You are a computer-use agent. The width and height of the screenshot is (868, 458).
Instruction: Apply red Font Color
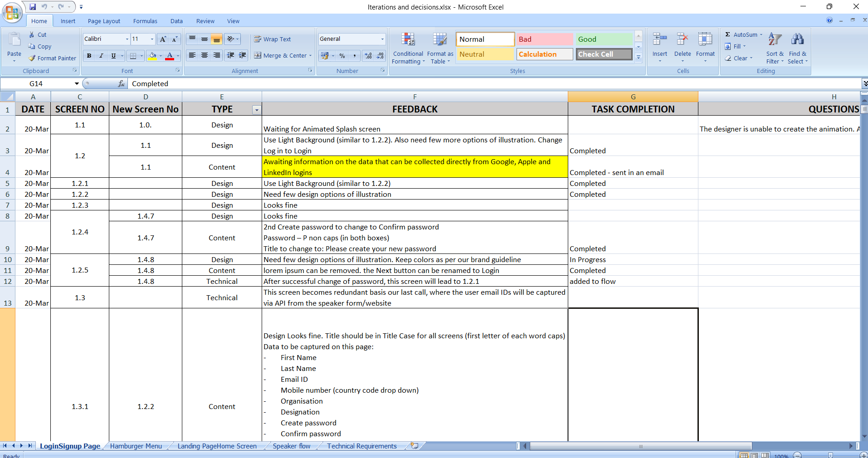(x=170, y=55)
